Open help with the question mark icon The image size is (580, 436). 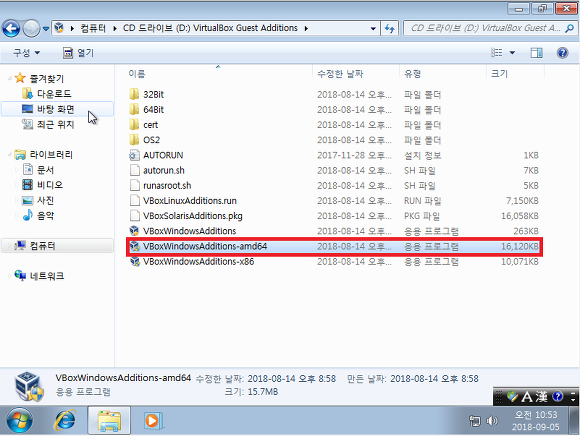(562, 53)
